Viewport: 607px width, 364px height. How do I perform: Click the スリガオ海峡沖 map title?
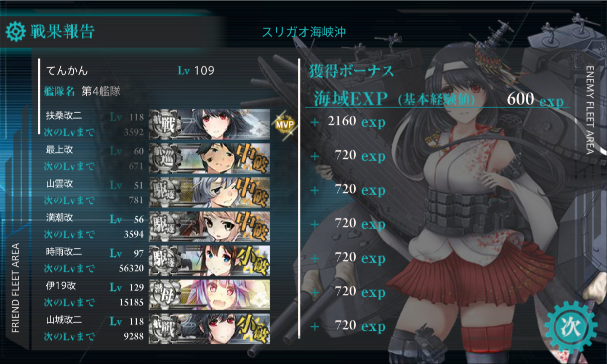(x=304, y=32)
